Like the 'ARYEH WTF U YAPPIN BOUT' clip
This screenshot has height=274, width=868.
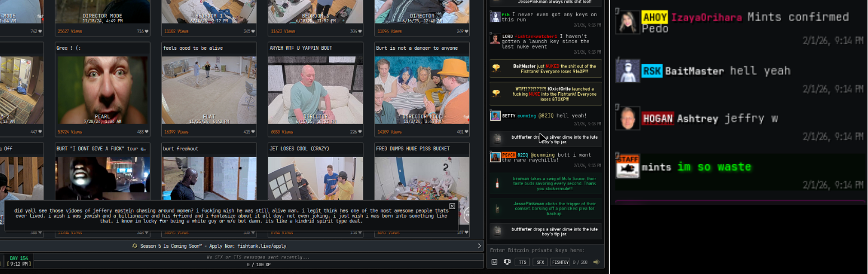(360, 132)
